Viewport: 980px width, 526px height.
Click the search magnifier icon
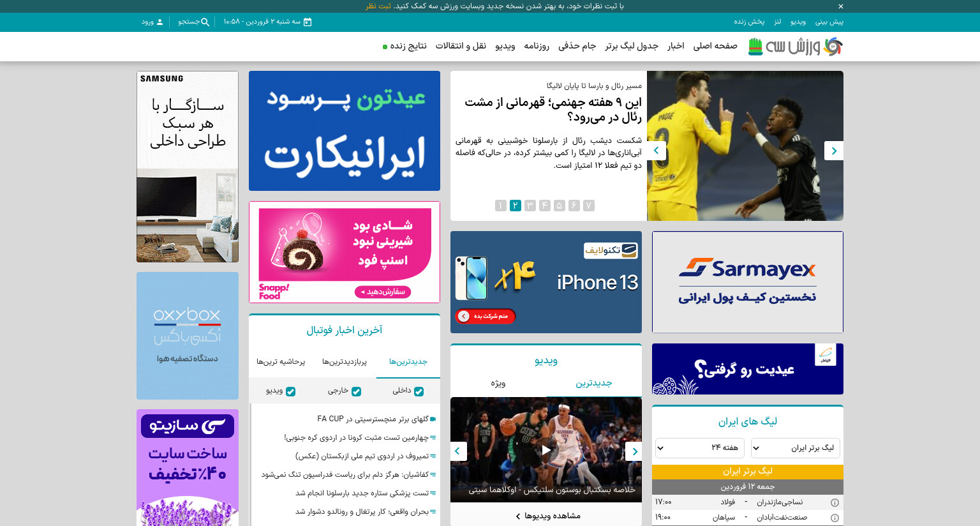coord(205,22)
